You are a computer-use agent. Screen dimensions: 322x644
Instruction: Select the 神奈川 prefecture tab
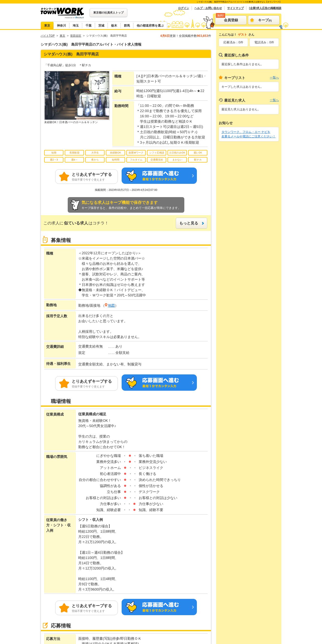pos(61,26)
